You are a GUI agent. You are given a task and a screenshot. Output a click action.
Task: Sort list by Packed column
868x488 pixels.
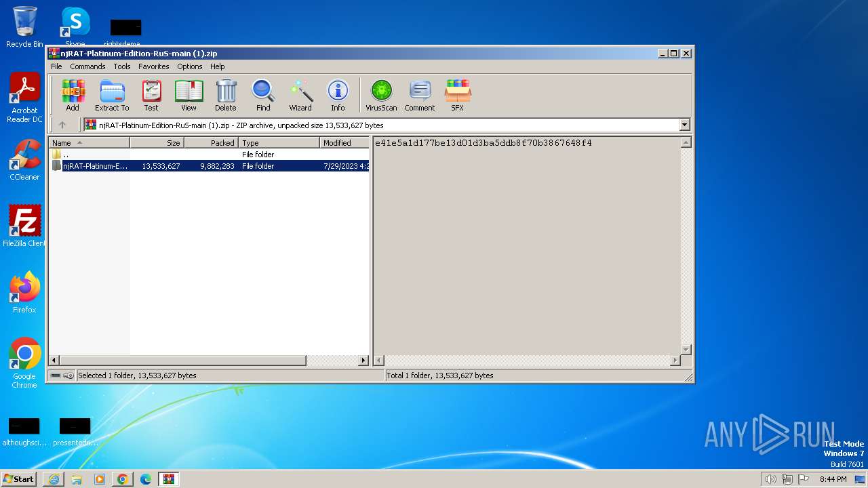click(211, 143)
